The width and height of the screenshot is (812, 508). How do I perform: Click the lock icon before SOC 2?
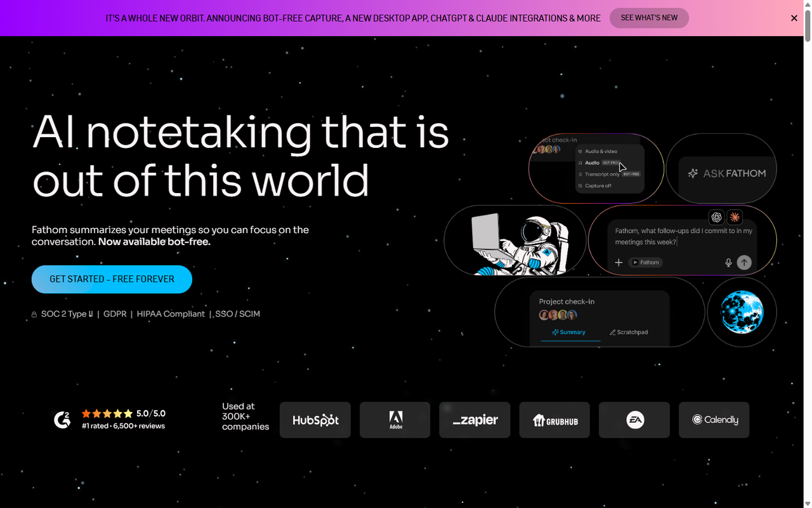34,314
